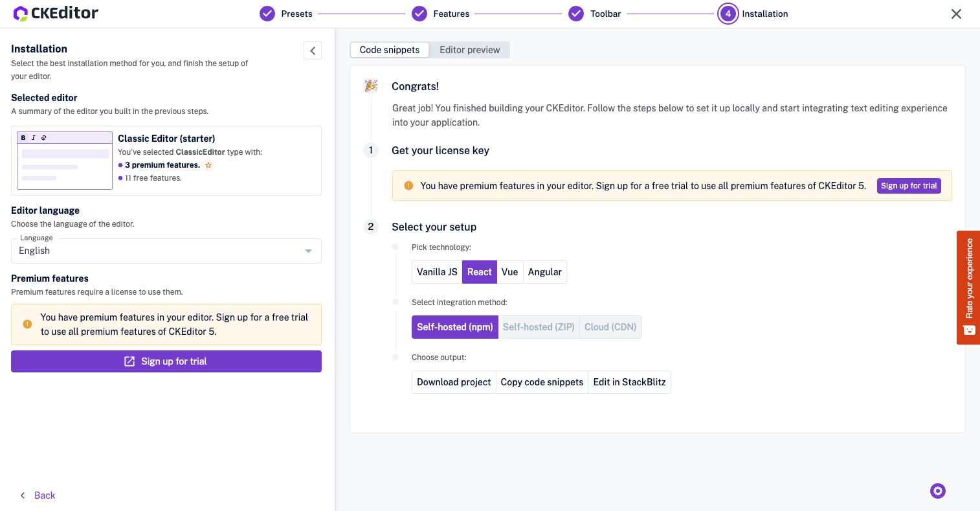The height and width of the screenshot is (511, 980).
Task: Click Sign up for trial in sidebar
Action: click(166, 361)
